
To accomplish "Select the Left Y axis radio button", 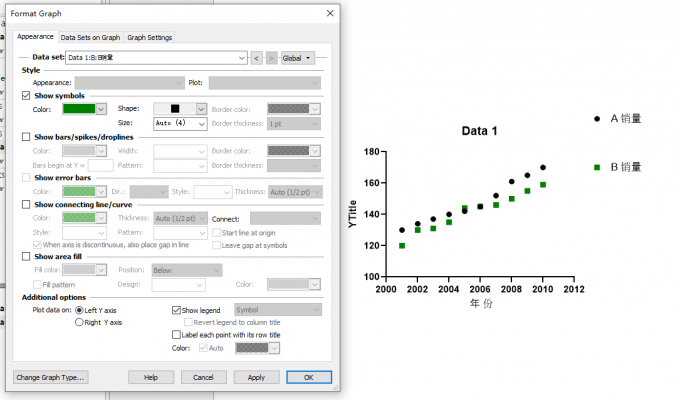I will tap(79, 310).
